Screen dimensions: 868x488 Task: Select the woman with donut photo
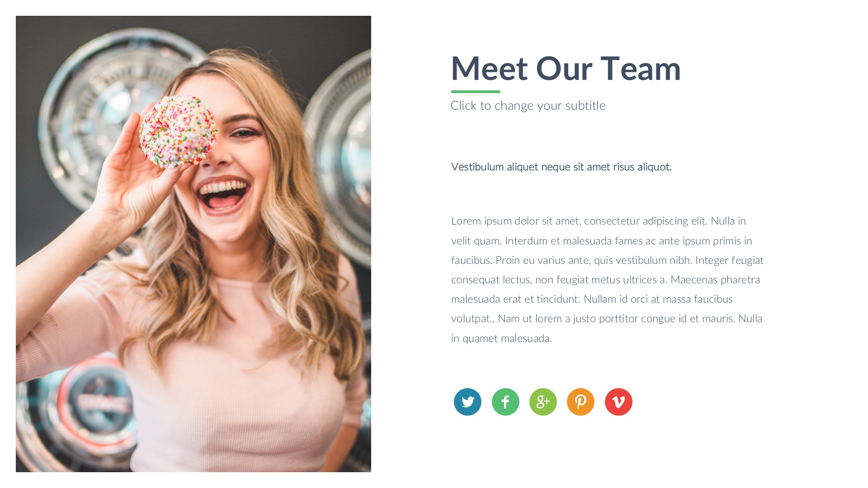193,244
